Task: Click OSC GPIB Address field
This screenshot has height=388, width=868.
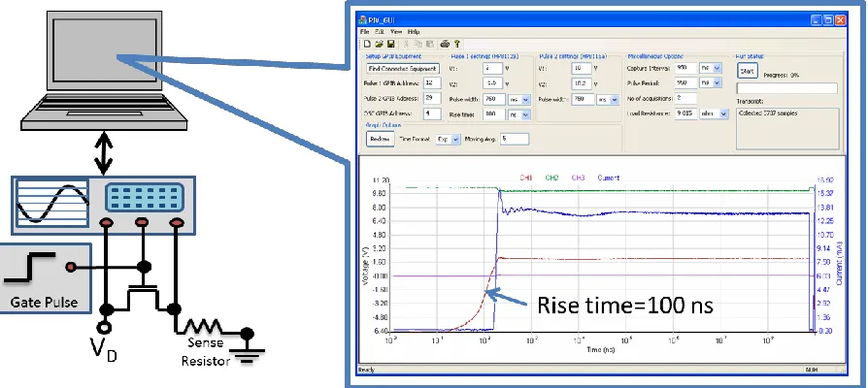Action: pos(432,113)
